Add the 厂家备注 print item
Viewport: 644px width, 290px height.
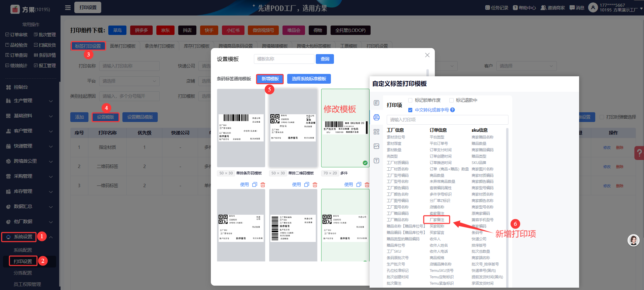437,220
